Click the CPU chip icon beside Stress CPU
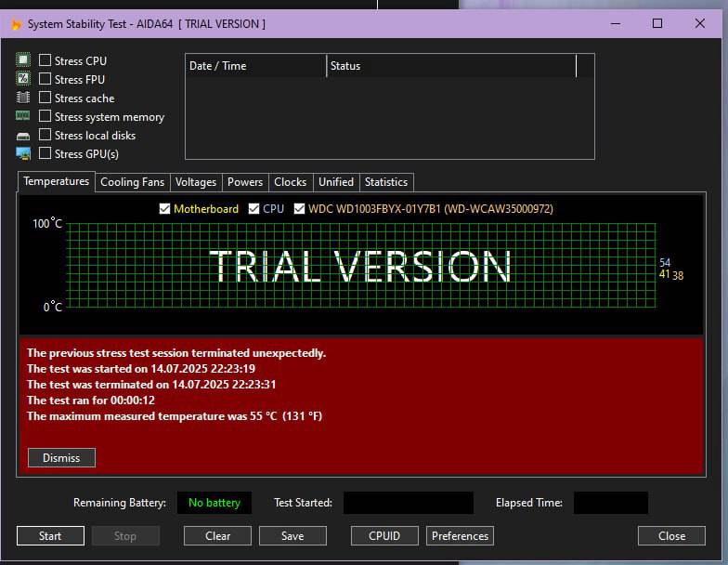The height and width of the screenshot is (565, 728). (23, 60)
